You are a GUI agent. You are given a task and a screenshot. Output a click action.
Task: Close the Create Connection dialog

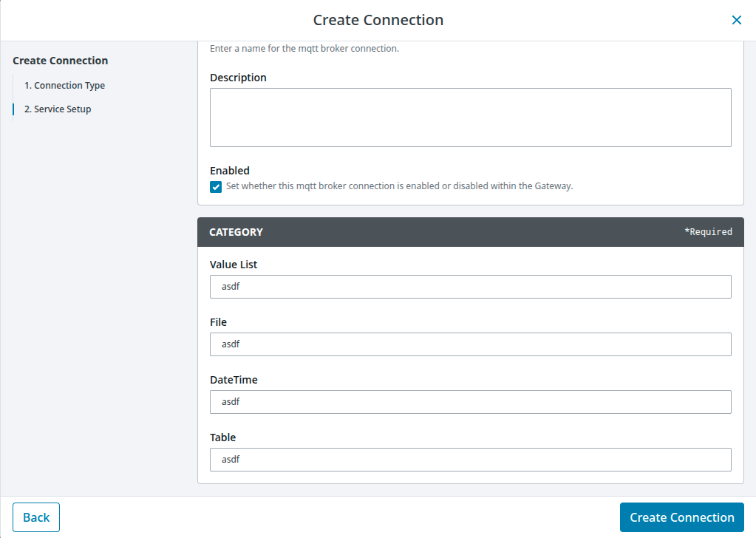click(736, 20)
